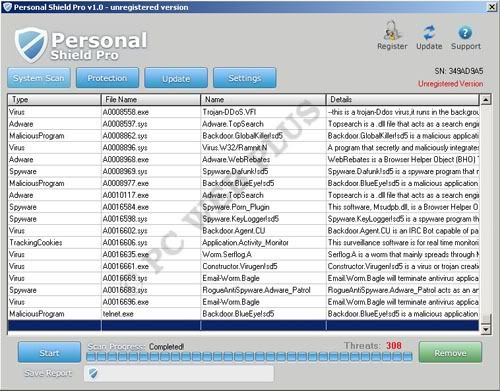Viewport: 500px width, 391px height.
Task: Select file telnet.exe
Action: pyautogui.click(x=151, y=314)
